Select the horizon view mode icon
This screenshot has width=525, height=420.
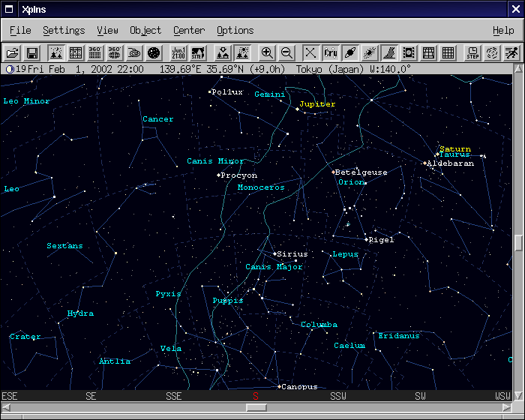pos(56,53)
